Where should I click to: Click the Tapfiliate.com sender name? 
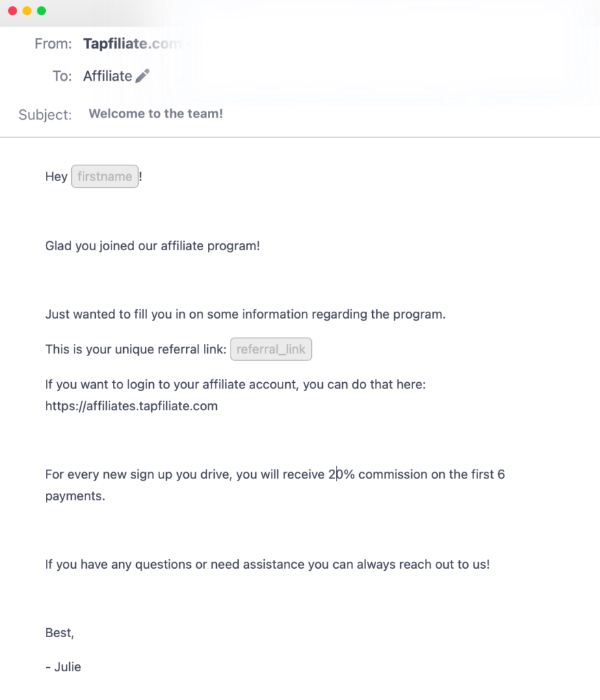click(x=131, y=43)
